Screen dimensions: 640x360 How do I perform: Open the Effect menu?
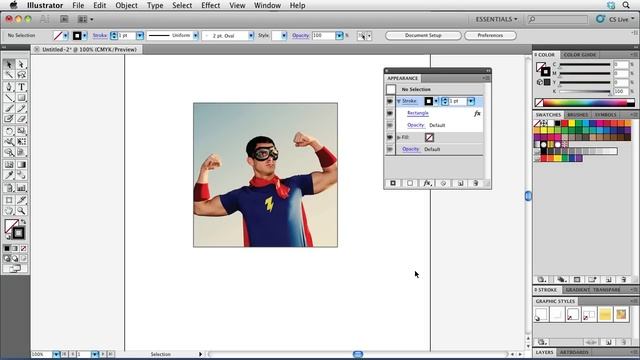pos(211,5)
